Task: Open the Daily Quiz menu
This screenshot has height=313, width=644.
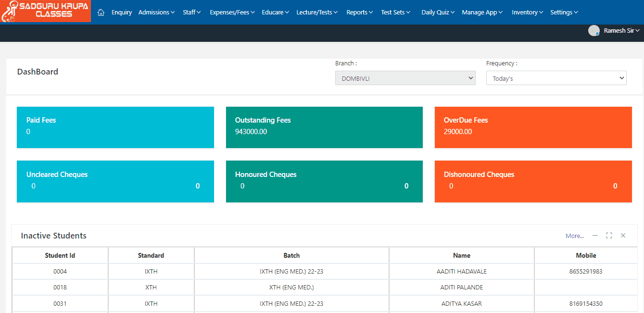Action: pyautogui.click(x=438, y=13)
